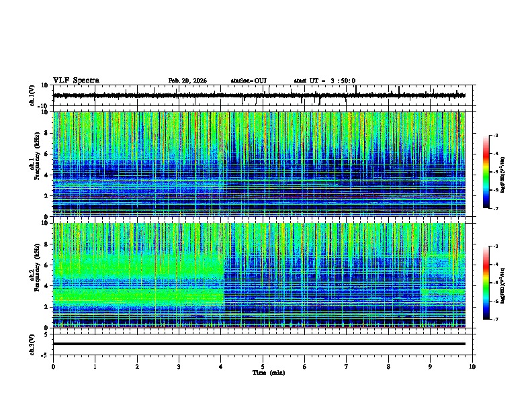Click the time axis tick label "9"
Image resolution: width=532 pixels, height=411 pixels.
(430, 367)
